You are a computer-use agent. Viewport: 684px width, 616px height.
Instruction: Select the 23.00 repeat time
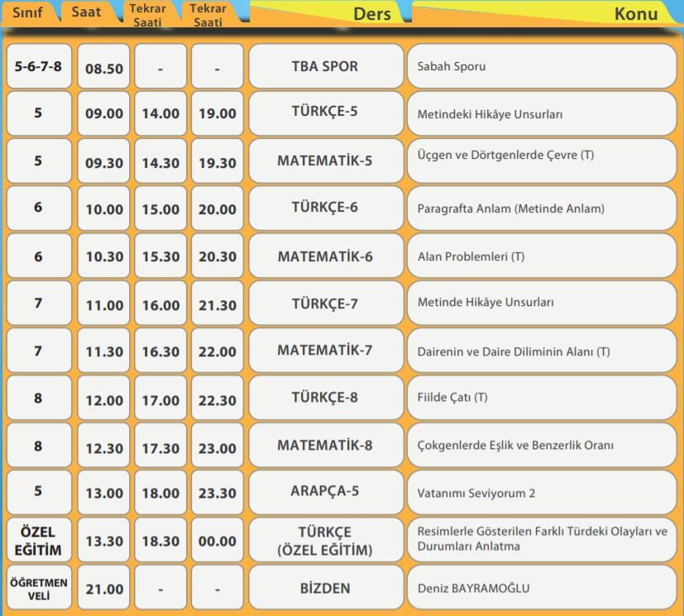click(218, 446)
